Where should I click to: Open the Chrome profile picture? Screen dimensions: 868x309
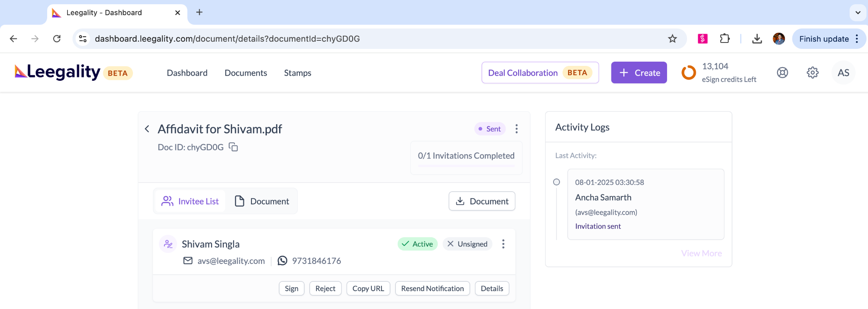click(x=779, y=39)
